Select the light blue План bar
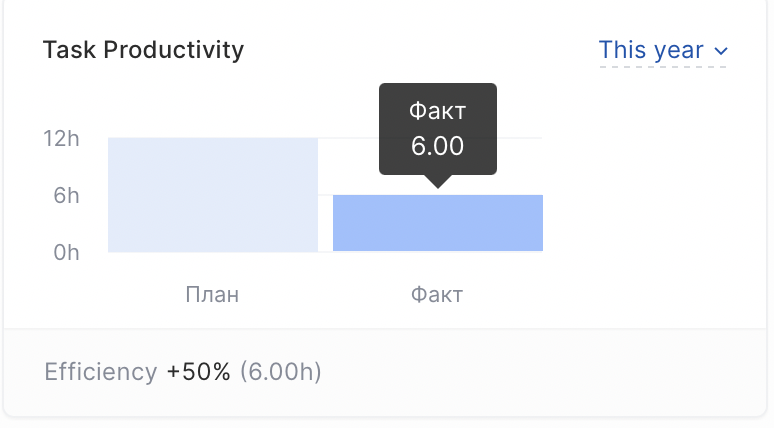This screenshot has height=428, width=774. (213, 195)
